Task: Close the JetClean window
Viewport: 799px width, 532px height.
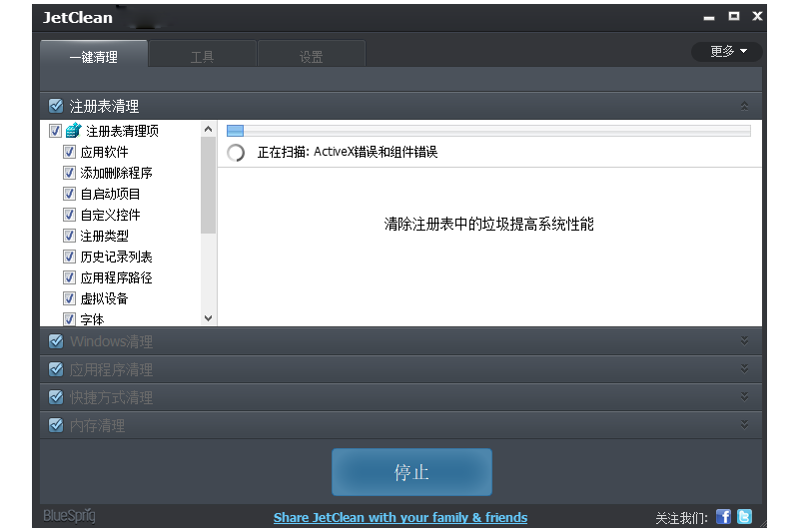Action: [x=757, y=16]
